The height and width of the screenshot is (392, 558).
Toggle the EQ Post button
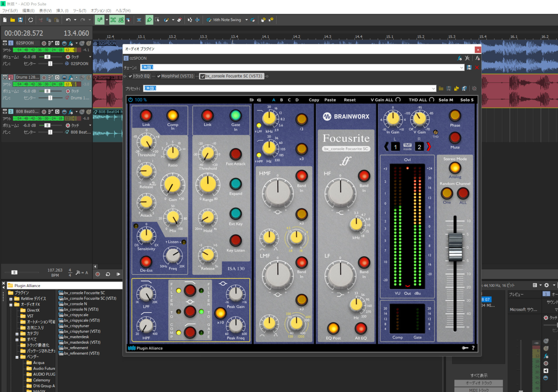pyautogui.click(x=333, y=328)
